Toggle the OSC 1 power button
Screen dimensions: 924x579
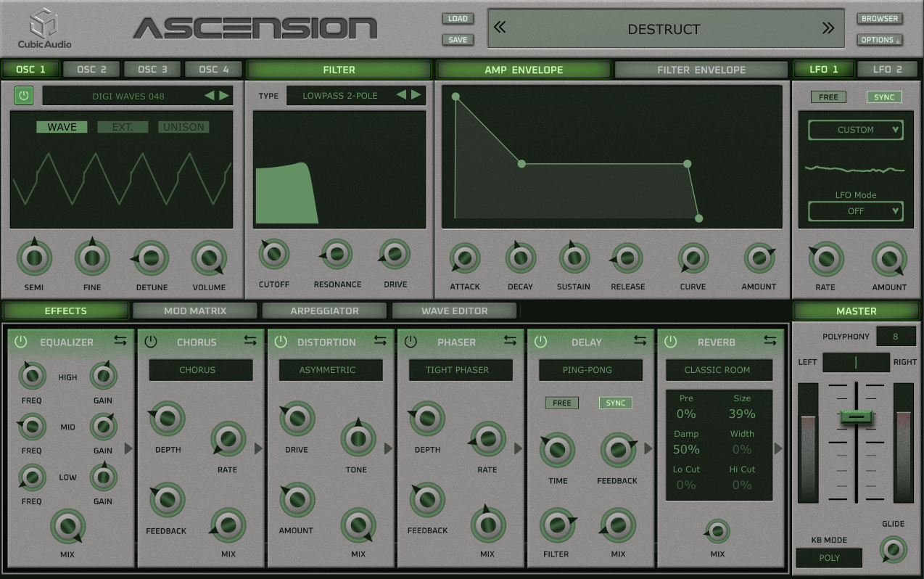24,95
